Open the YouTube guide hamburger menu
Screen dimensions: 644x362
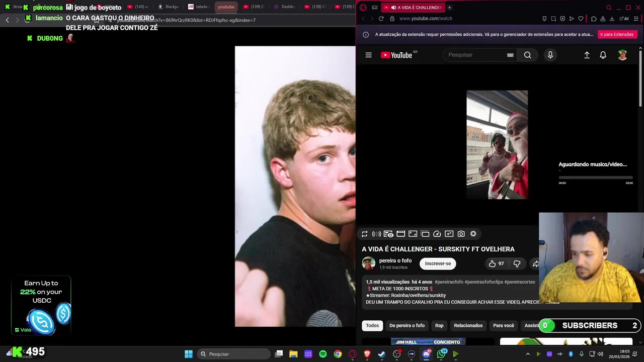[368, 55]
